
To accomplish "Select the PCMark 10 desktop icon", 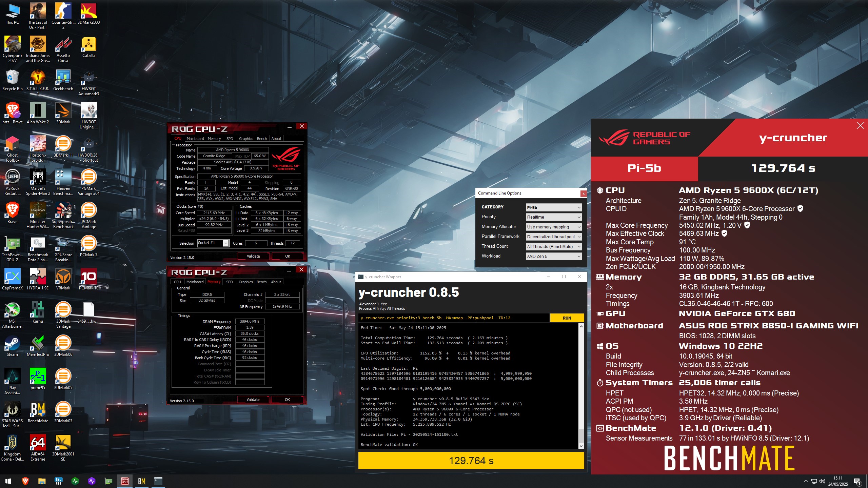I will click(88, 279).
